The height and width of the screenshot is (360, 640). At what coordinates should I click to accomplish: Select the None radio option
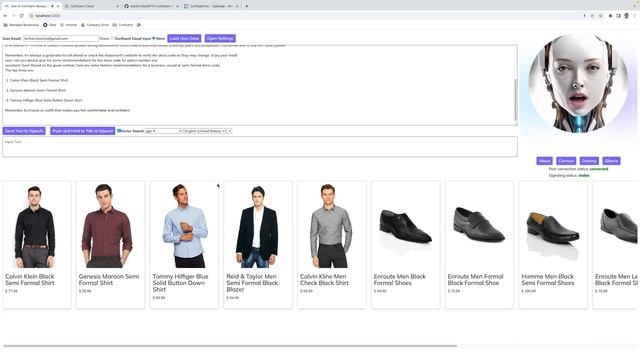pyautogui.click(x=154, y=38)
